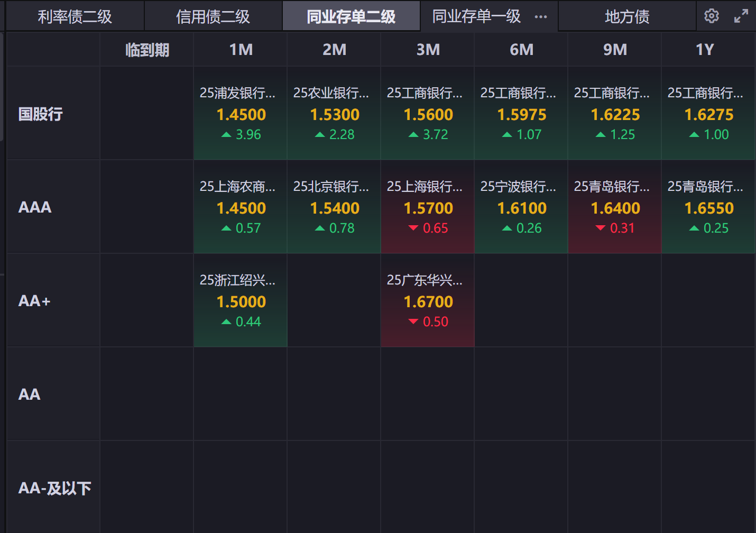Open the 25农业银行 2M quote cell

click(x=334, y=114)
